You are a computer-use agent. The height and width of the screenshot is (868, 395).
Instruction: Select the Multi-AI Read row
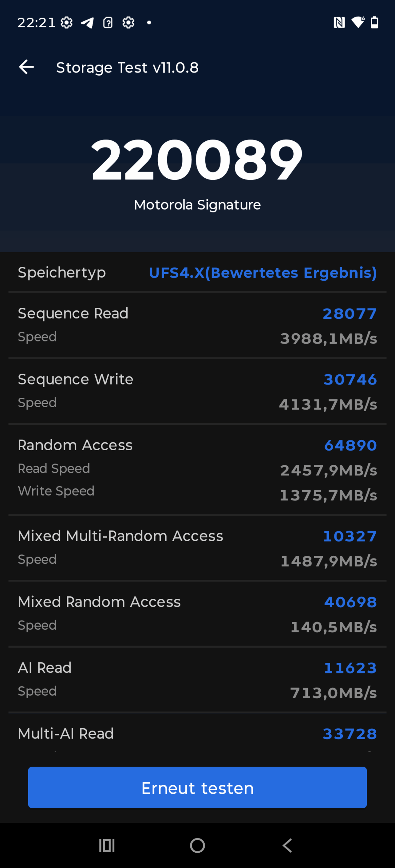(197, 734)
